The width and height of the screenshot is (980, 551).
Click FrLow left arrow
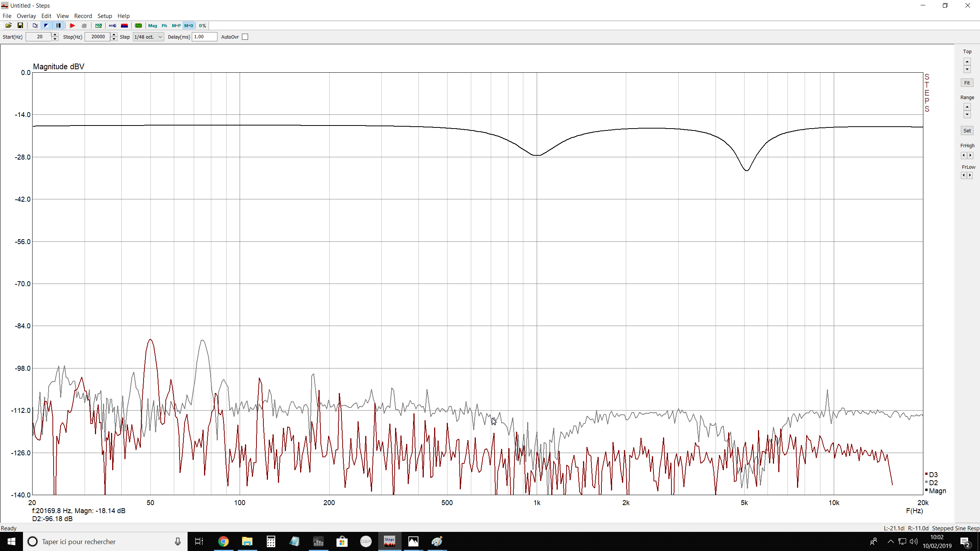point(964,175)
